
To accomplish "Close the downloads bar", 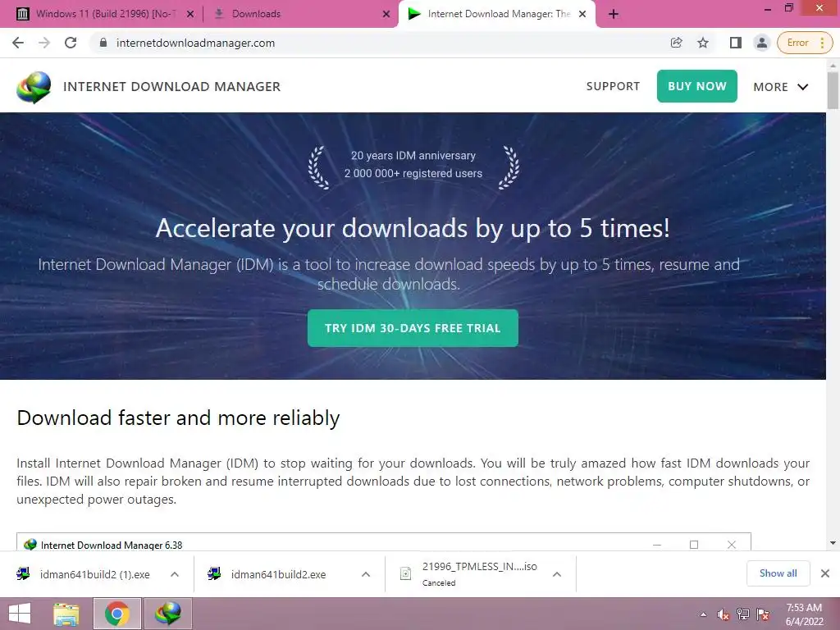I will (x=825, y=573).
